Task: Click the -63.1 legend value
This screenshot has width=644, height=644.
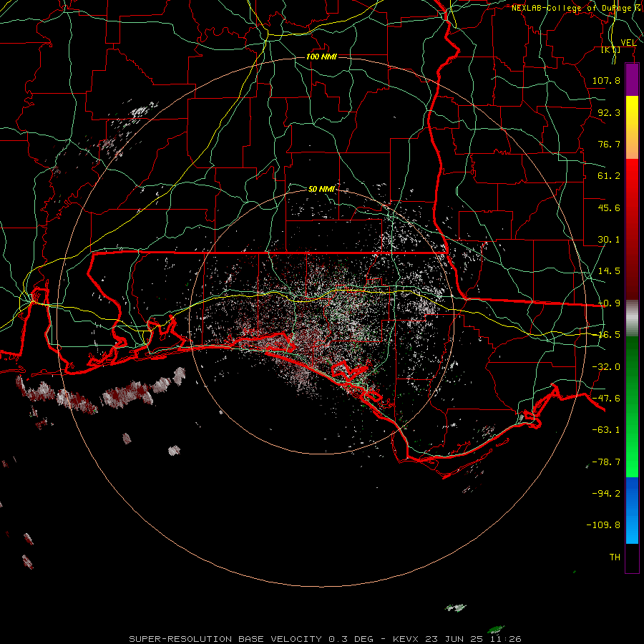Action: point(606,430)
